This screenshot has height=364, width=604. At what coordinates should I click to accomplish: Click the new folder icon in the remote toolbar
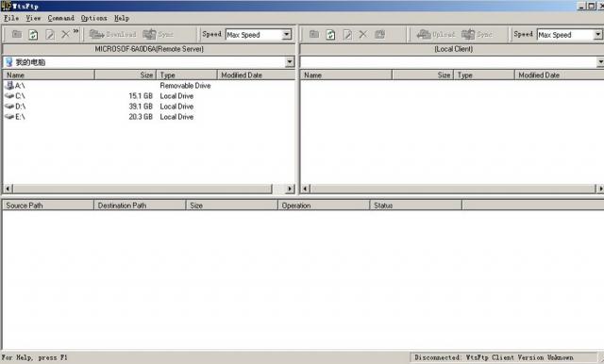tap(17, 34)
